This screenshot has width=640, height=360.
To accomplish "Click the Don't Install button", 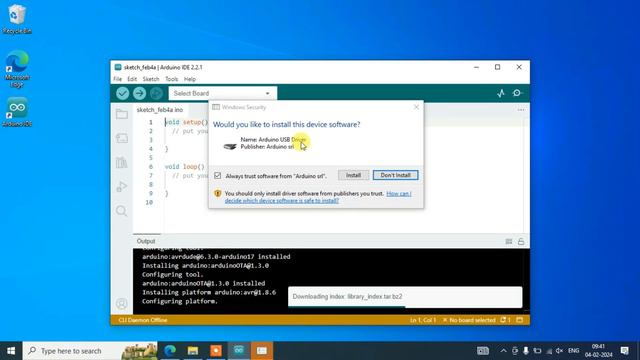I will pyautogui.click(x=396, y=175).
